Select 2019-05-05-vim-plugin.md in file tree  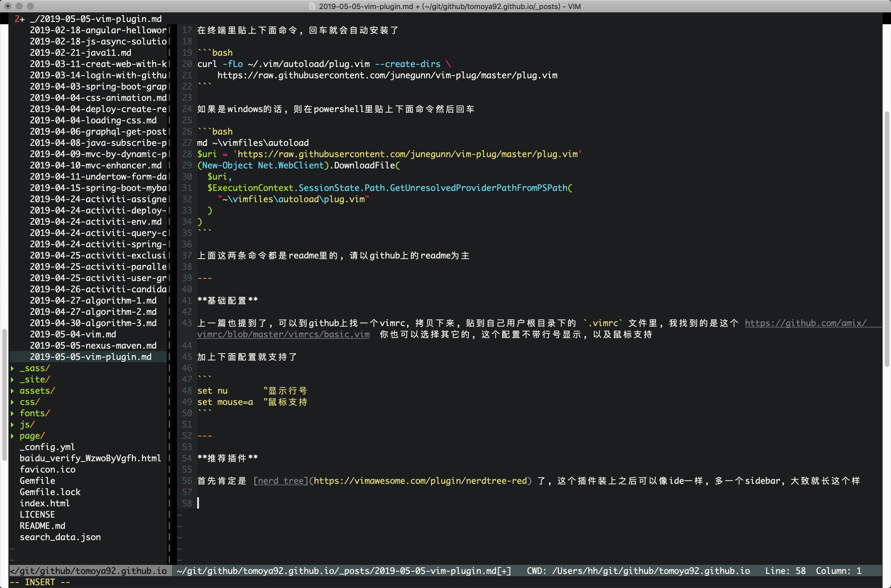click(90, 357)
